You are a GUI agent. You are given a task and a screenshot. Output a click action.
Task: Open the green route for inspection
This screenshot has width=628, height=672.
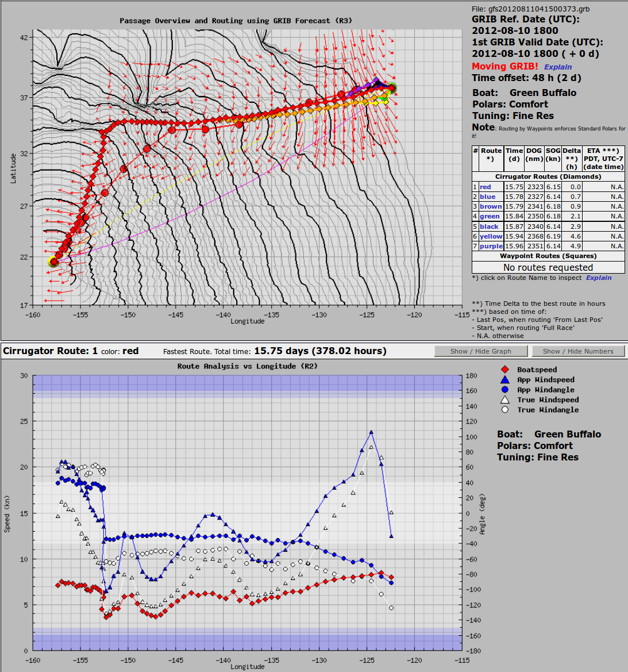pos(490,216)
